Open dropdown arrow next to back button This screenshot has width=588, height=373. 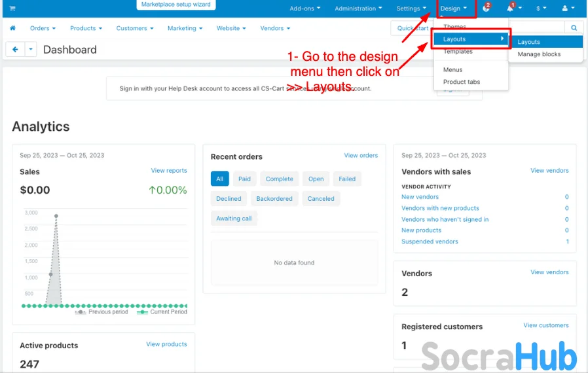point(31,50)
